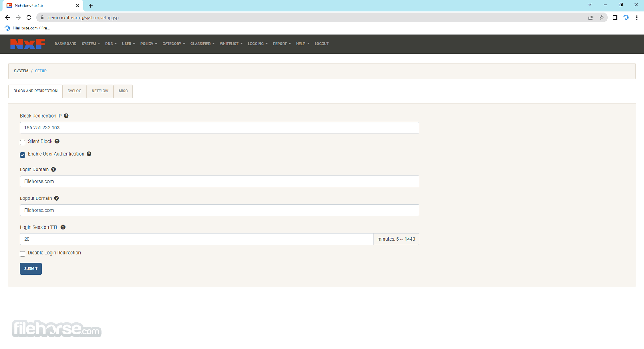Switch to the MISC tab
The height and width of the screenshot is (349, 644).
[x=123, y=91]
